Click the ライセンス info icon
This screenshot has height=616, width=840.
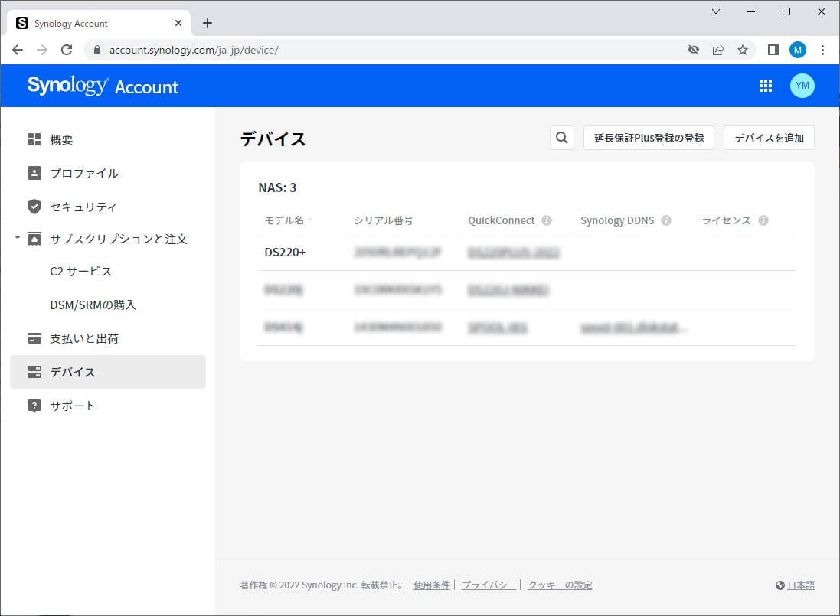(x=763, y=220)
